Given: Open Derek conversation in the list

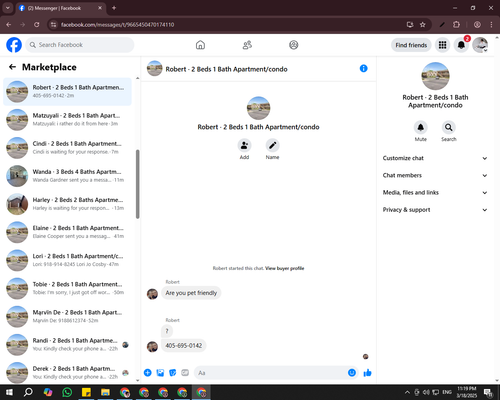Looking at the screenshot, I should (x=68, y=373).
